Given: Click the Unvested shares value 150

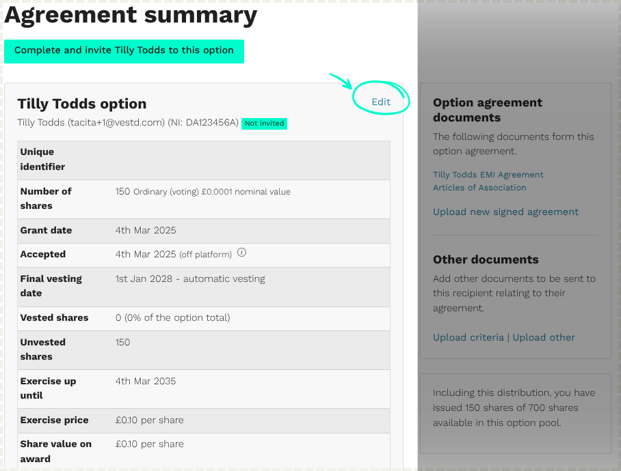Looking at the screenshot, I should tap(123, 342).
